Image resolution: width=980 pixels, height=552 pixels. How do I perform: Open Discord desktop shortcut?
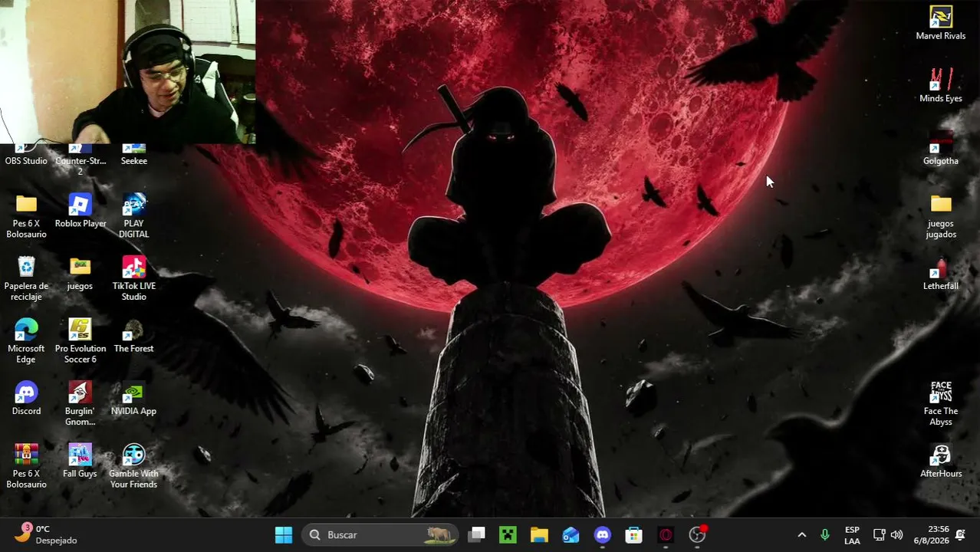26,399
